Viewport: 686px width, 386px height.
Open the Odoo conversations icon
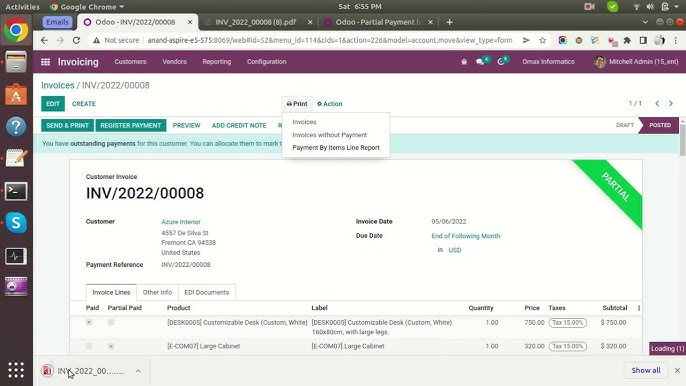(x=482, y=61)
